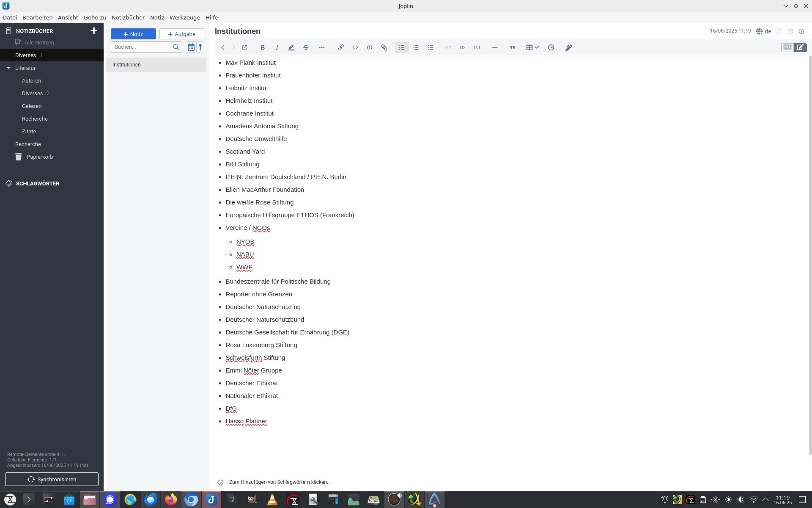The height and width of the screenshot is (508, 812).
Task: Set an alarm for this note
Action: 779,31
